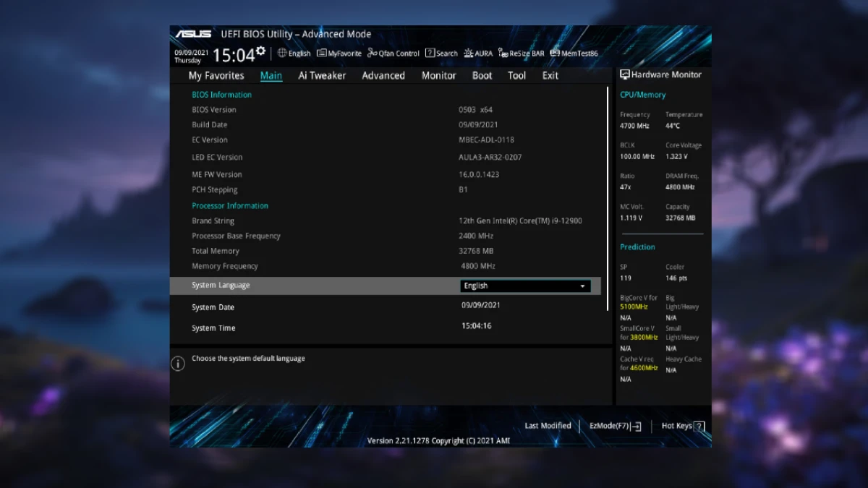The width and height of the screenshot is (868, 488).
Task: Open AURA lighting settings in the toolbar
Action: pos(478,53)
